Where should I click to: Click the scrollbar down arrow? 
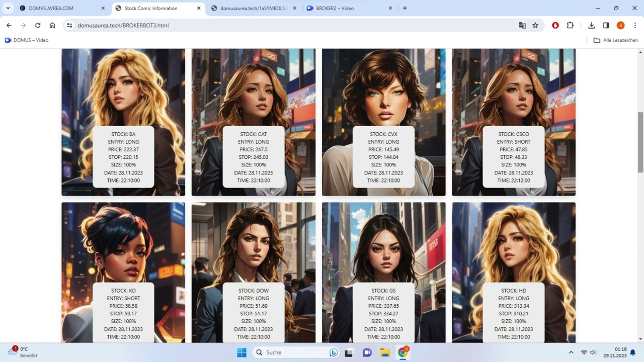pos(640,339)
